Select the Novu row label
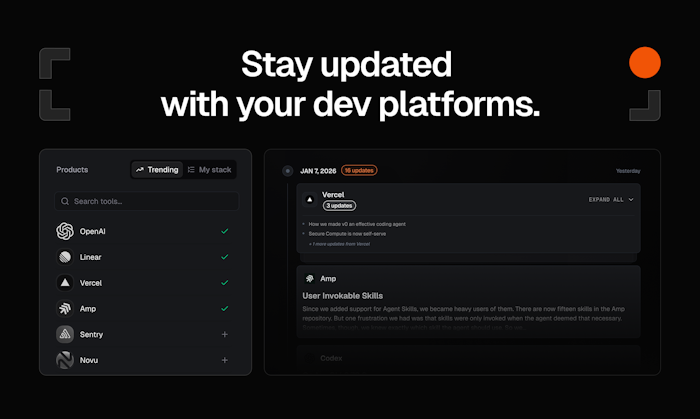The width and height of the screenshot is (700, 419). 88,360
